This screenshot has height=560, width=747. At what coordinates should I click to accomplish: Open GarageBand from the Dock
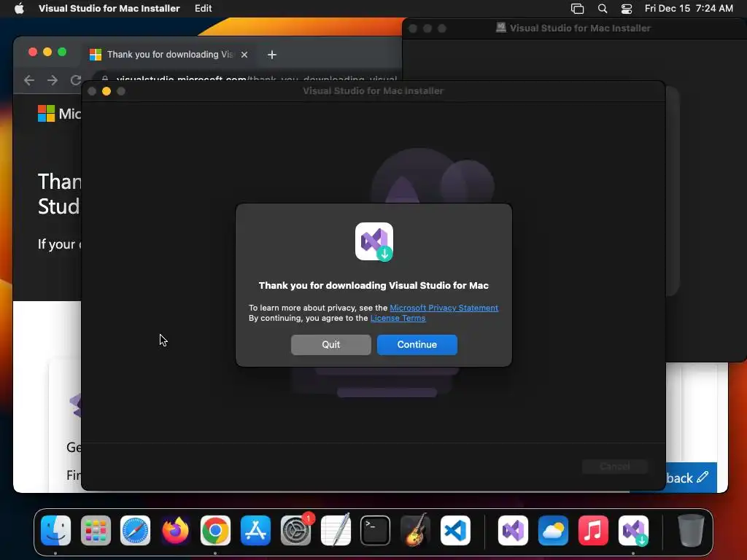click(415, 530)
